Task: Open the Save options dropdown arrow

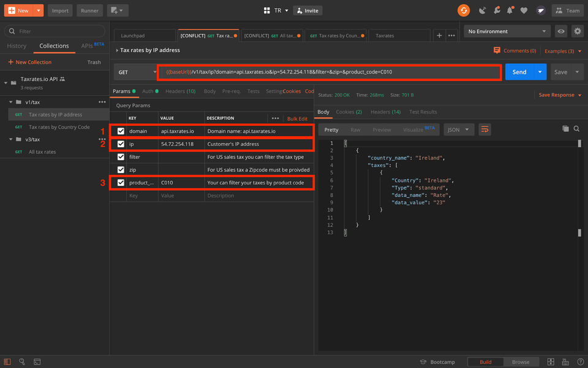Action: pyautogui.click(x=577, y=72)
